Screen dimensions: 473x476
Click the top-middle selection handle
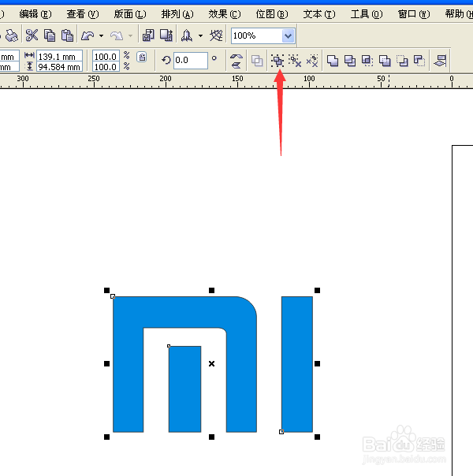tap(211, 291)
